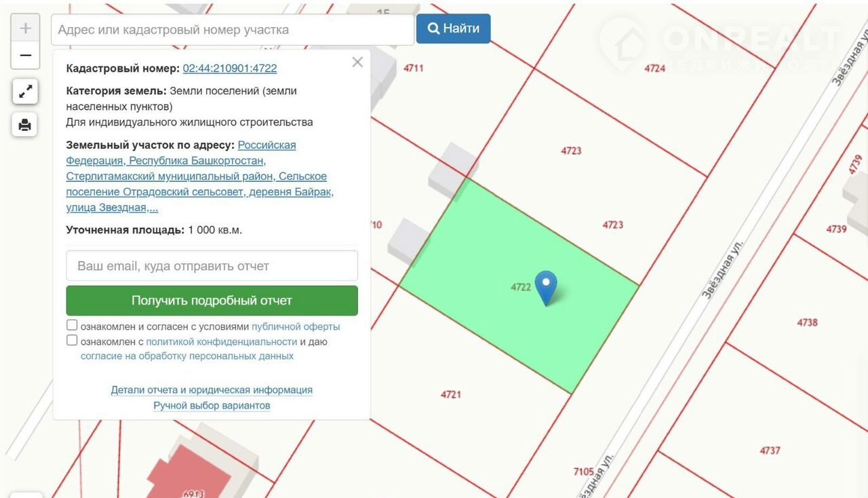Image resolution: width=868 pixels, height=498 pixels.
Task: Open cadastral number 02:44:210901:4722 link
Action: [x=229, y=69]
